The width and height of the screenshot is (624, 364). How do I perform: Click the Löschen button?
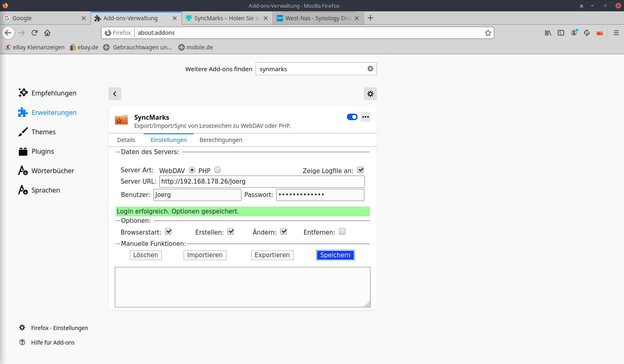(x=146, y=255)
